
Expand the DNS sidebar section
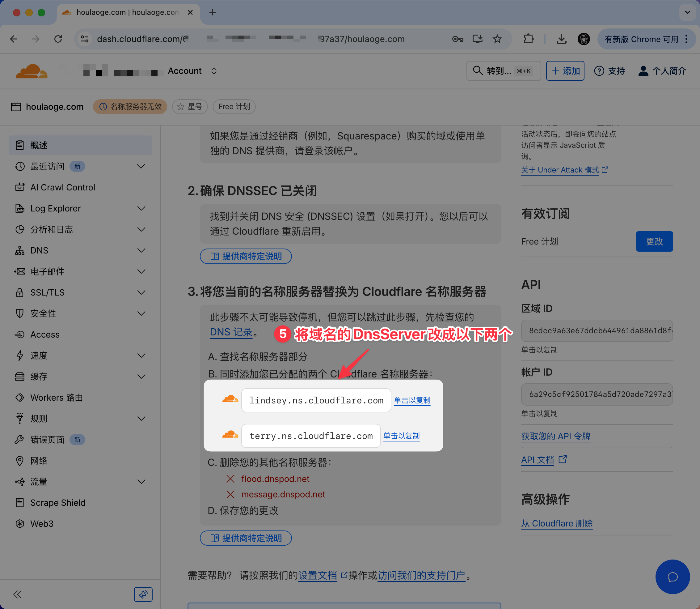click(x=141, y=250)
